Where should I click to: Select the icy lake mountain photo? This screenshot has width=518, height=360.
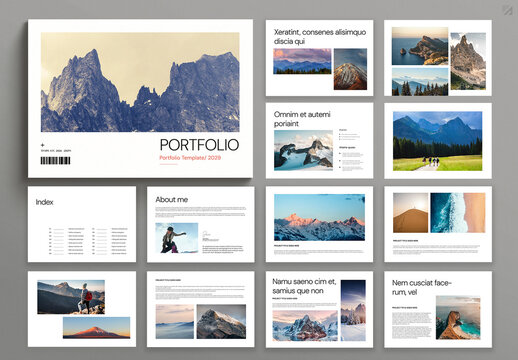pos(305,326)
